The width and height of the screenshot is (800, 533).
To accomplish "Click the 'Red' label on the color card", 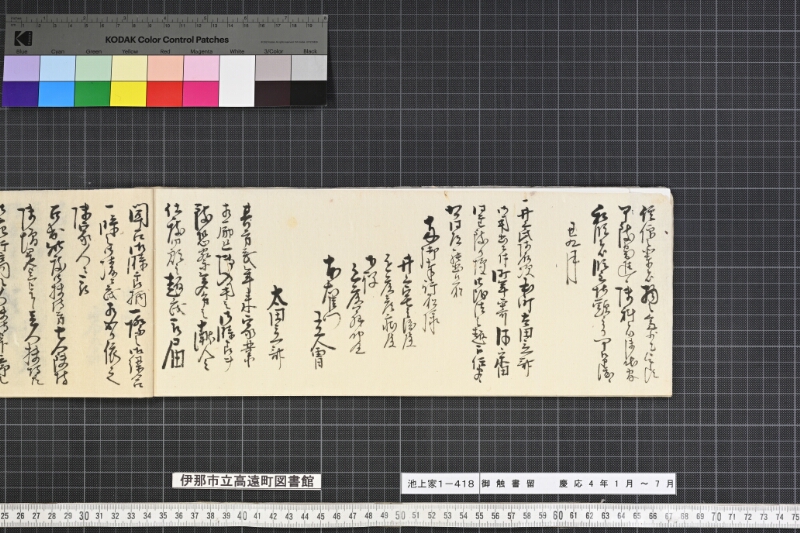I will pyautogui.click(x=165, y=52).
